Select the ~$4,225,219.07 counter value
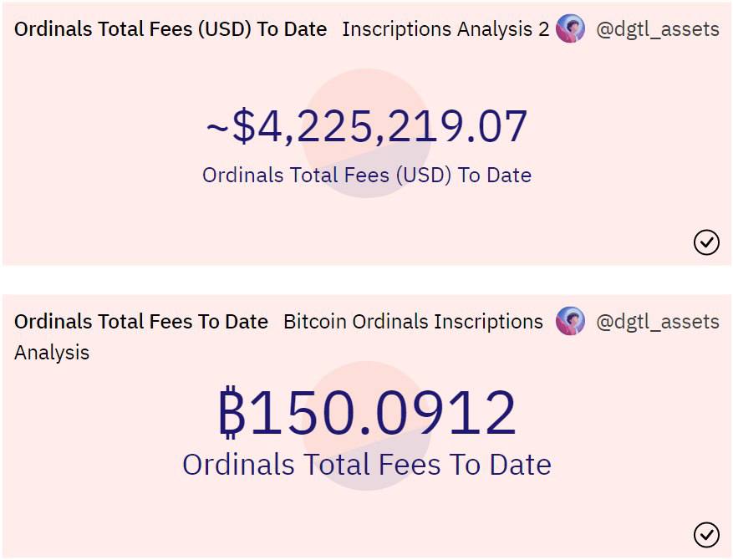The height and width of the screenshot is (560, 733). tap(367, 127)
